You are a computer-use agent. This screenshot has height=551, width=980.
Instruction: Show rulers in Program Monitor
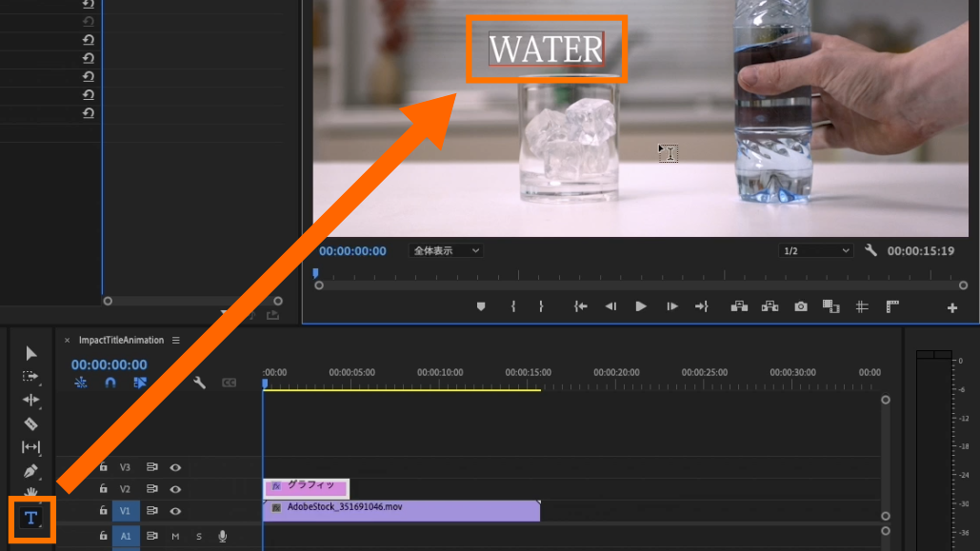pyautogui.click(x=892, y=306)
